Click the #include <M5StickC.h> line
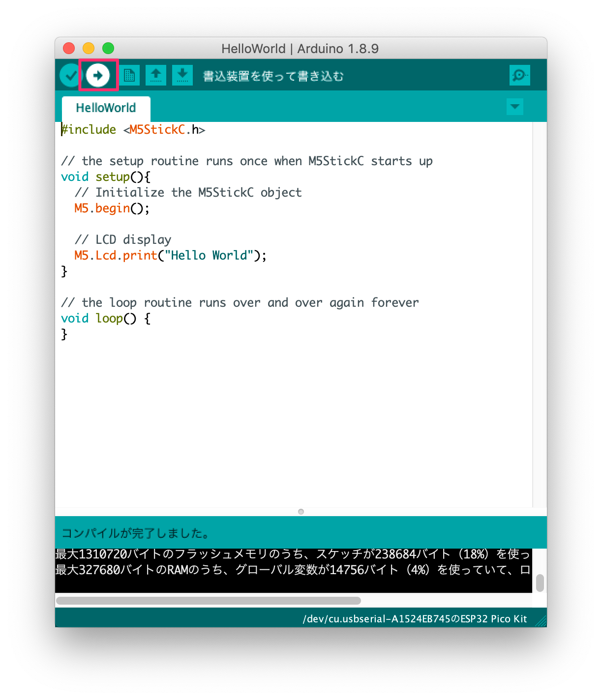The image size is (602, 700). click(x=133, y=129)
